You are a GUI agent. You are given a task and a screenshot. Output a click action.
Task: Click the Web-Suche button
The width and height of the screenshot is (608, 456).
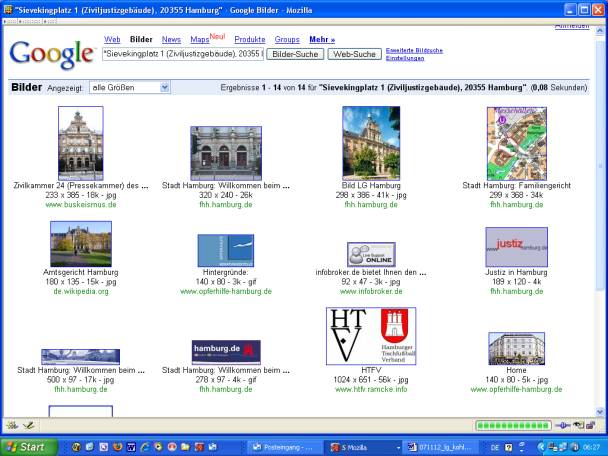(354, 54)
